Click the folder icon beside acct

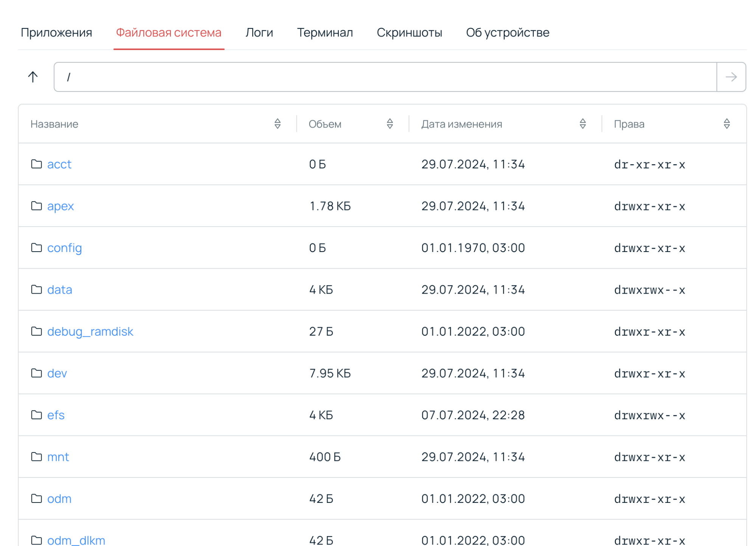pos(36,164)
